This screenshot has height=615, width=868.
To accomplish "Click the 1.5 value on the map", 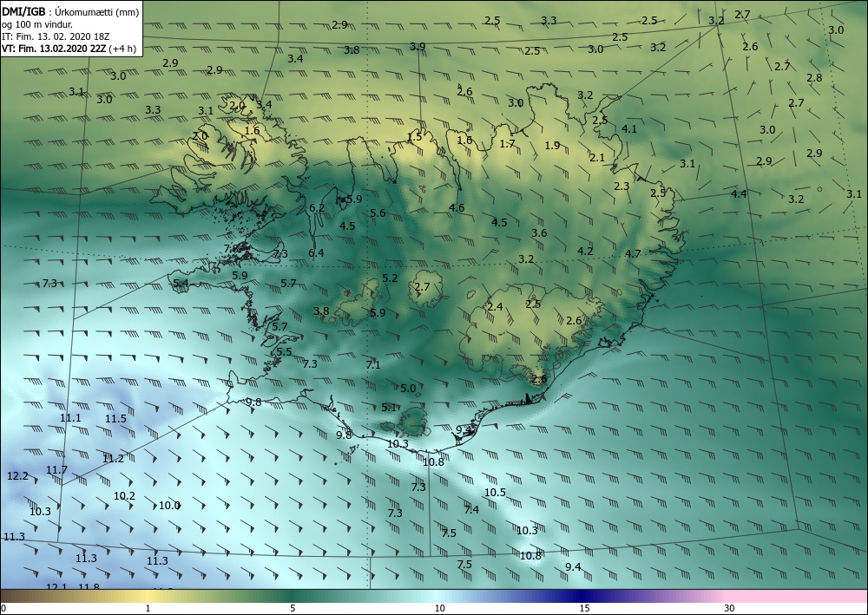I will point(415,137).
